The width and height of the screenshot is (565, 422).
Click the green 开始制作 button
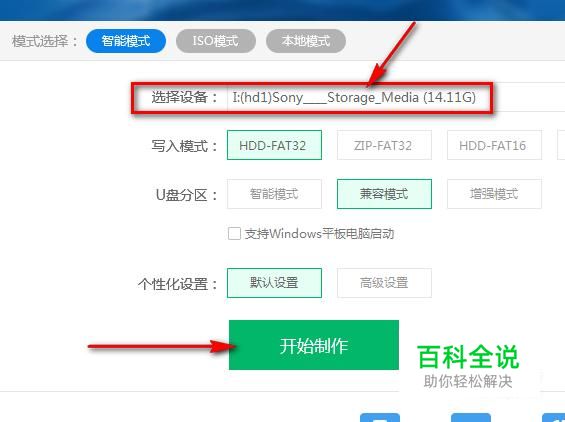point(314,345)
